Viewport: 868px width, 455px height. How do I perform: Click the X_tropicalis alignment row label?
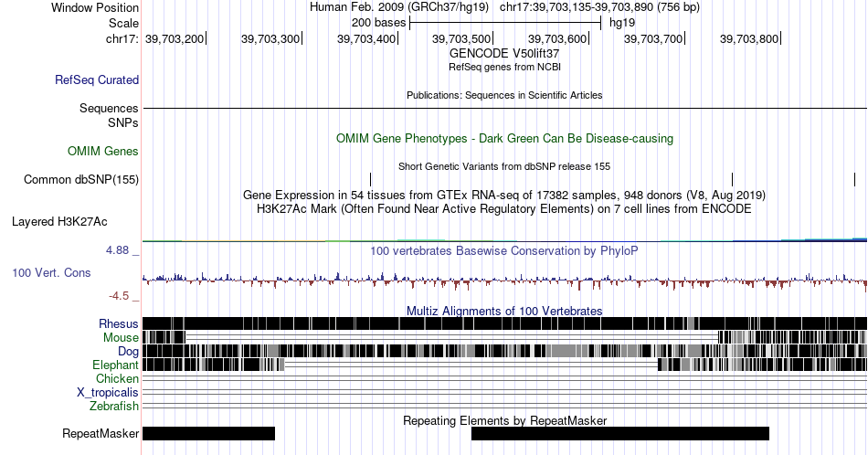coord(108,393)
